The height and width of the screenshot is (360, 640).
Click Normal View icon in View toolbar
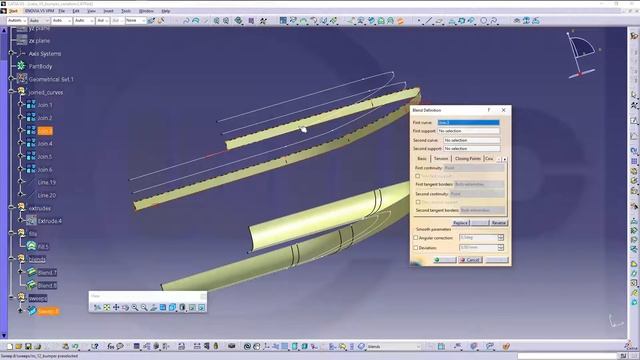[153, 307]
